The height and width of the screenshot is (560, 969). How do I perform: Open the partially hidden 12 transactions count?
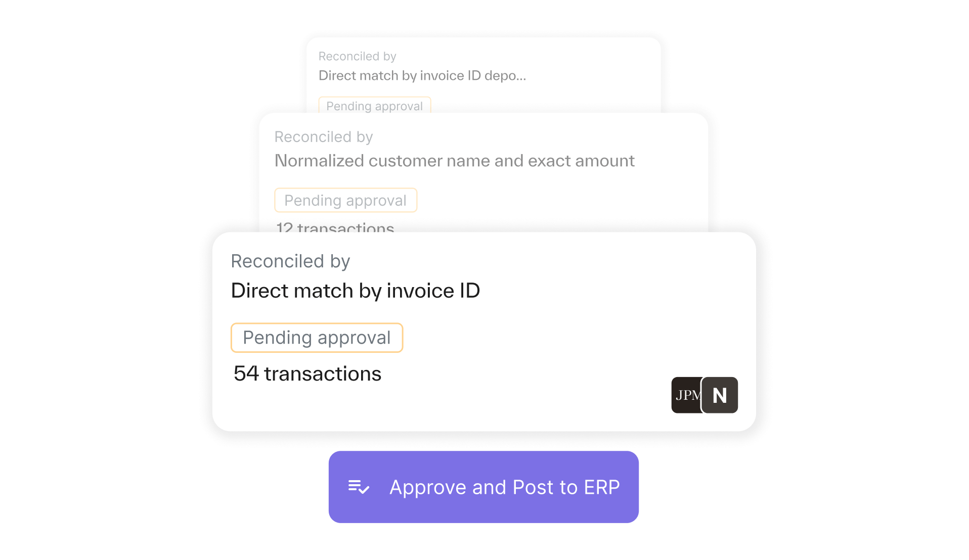(335, 227)
